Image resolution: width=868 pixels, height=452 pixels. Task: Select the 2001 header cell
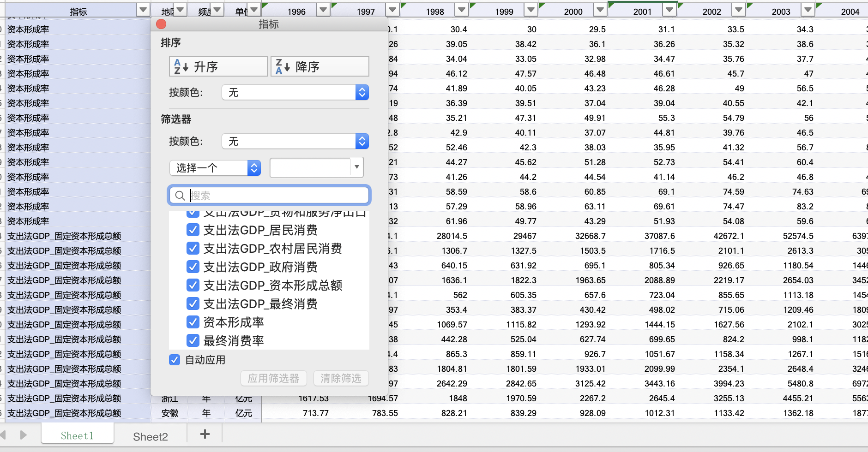pos(643,11)
